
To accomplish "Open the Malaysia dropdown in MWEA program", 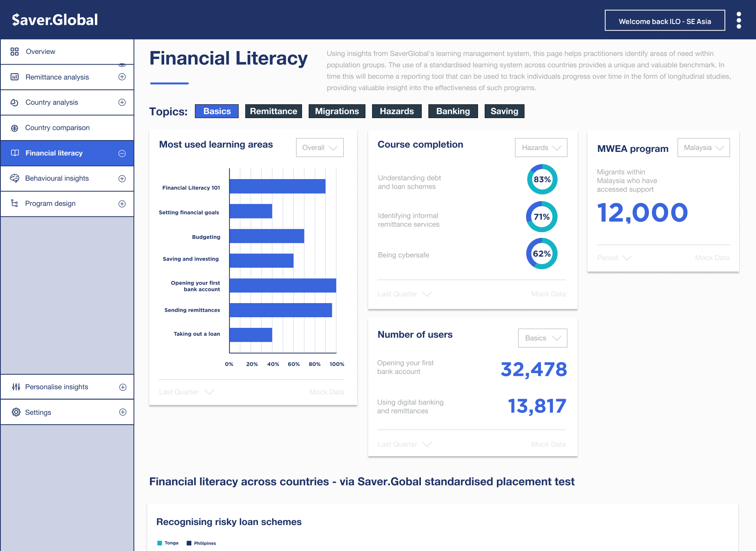I will pos(703,148).
